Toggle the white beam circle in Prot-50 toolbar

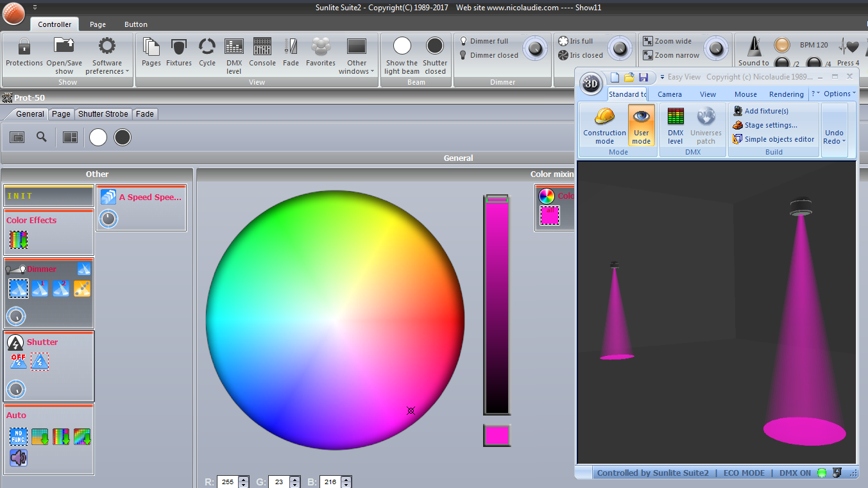(98, 137)
